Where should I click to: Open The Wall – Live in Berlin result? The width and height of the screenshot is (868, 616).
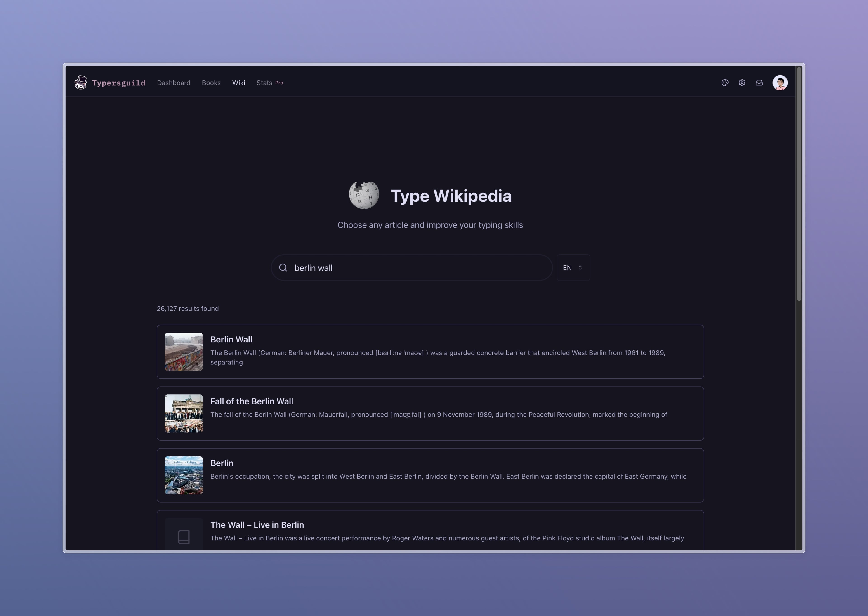pos(430,531)
